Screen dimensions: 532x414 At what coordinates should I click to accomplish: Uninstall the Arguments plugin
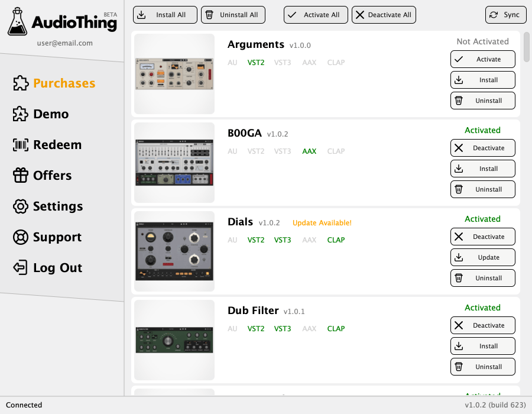coord(482,101)
